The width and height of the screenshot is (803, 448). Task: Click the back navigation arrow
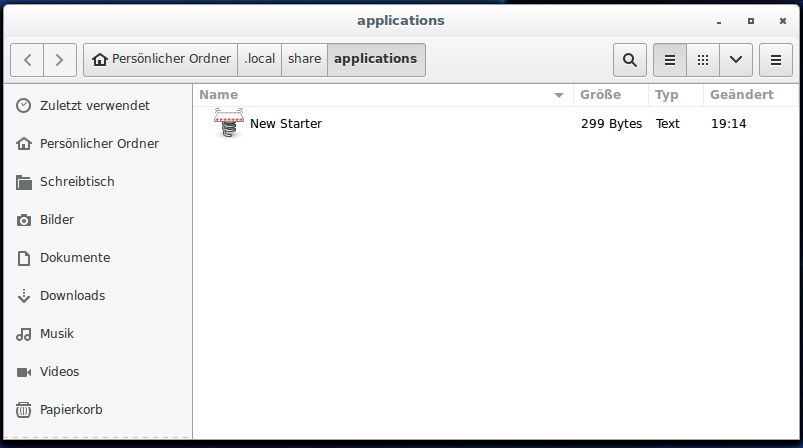[27, 60]
